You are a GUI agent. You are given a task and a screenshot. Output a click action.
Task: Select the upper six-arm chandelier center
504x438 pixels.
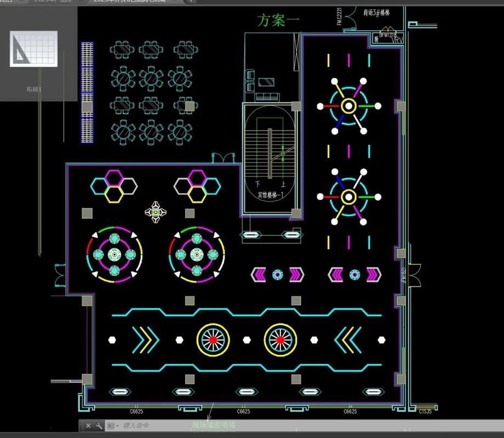pos(348,106)
